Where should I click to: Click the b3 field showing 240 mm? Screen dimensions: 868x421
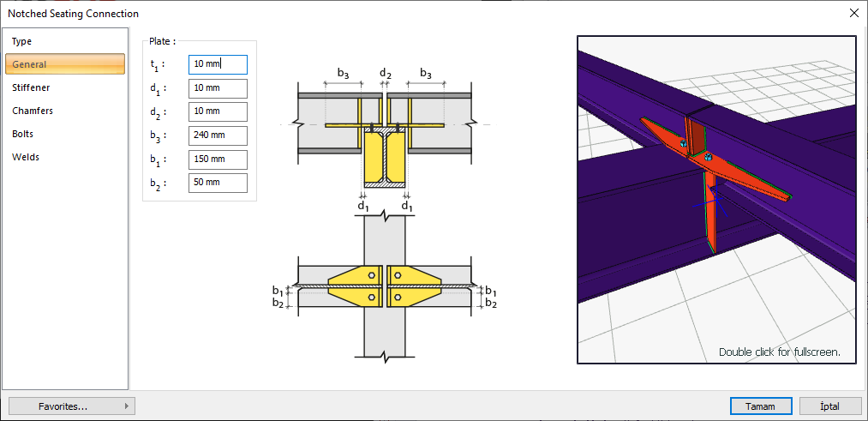point(218,135)
